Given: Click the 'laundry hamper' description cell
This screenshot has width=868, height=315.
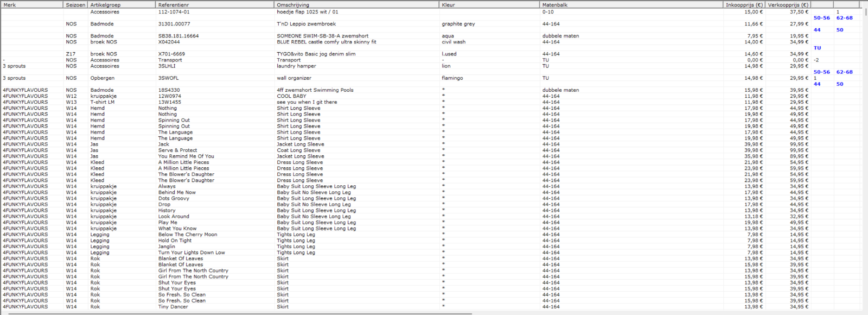Looking at the screenshot, I should [296, 66].
